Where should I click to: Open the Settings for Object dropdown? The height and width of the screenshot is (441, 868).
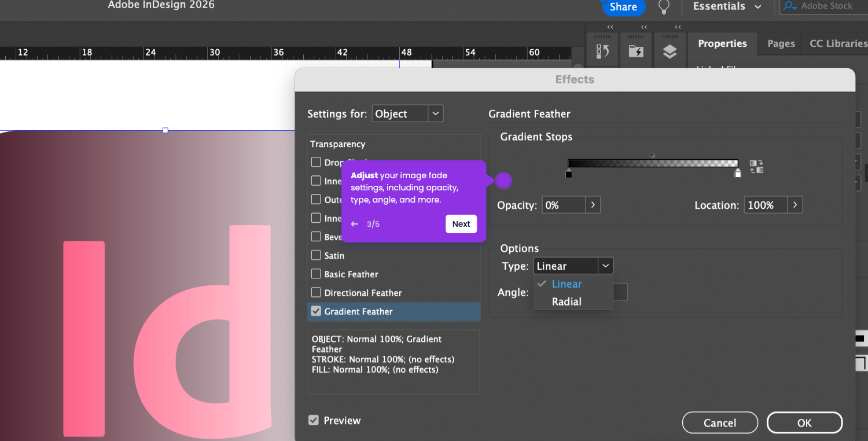408,113
